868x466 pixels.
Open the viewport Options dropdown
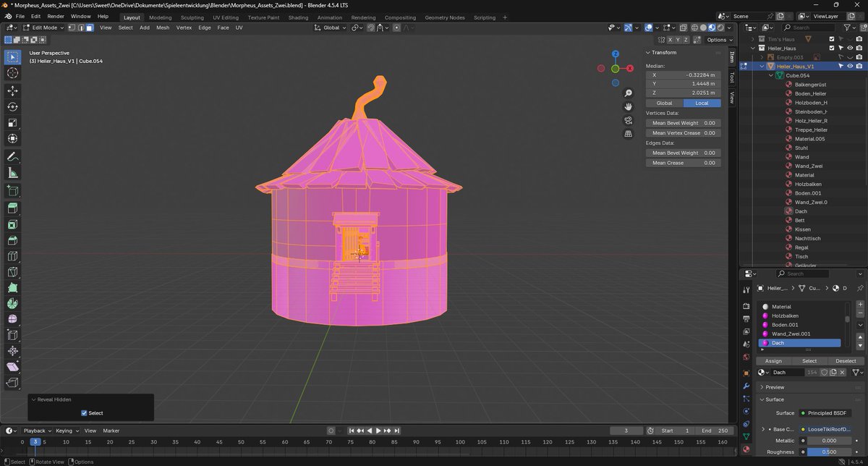pos(719,40)
